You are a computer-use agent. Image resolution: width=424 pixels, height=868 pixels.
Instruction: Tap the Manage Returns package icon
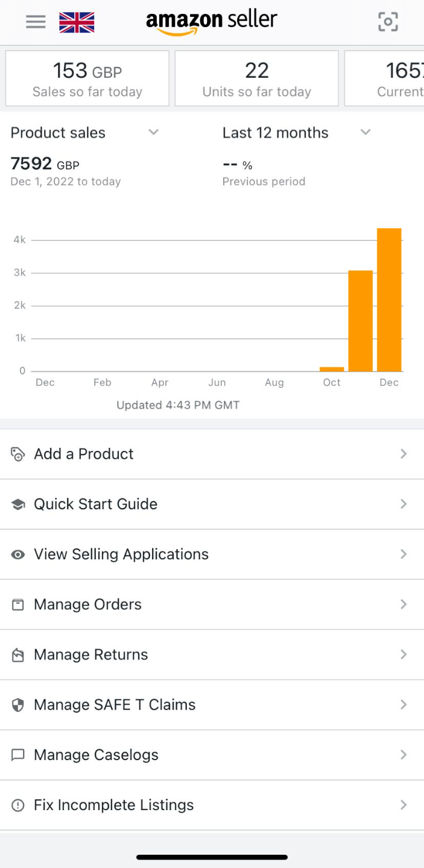[18, 655]
